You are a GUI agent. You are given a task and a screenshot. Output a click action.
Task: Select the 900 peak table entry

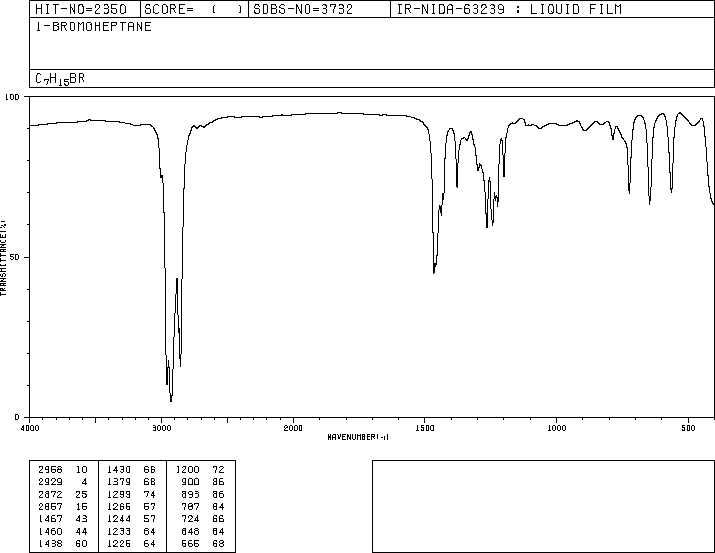[190, 482]
